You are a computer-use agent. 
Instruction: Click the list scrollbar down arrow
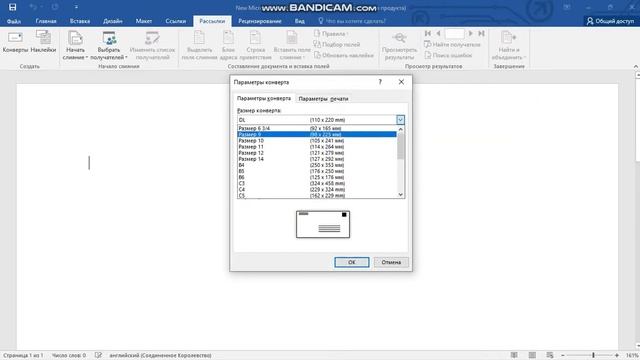click(x=400, y=195)
